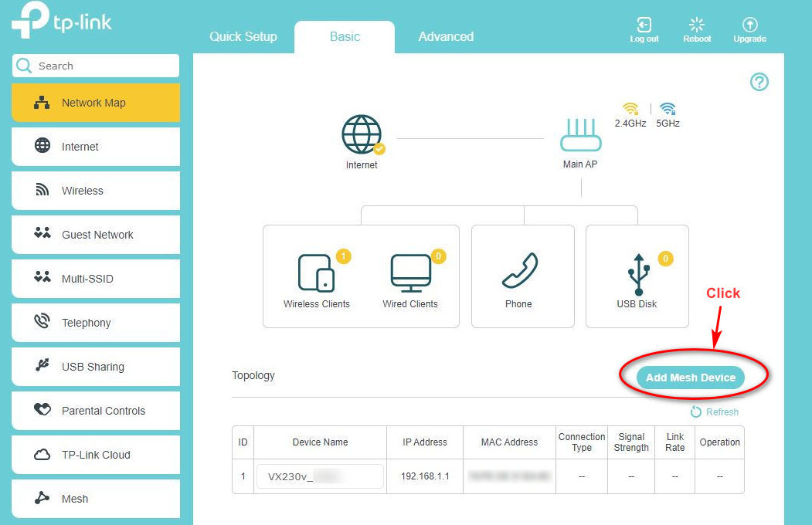812x525 pixels.
Task: Click the USB Disk icon
Action: pos(638,274)
